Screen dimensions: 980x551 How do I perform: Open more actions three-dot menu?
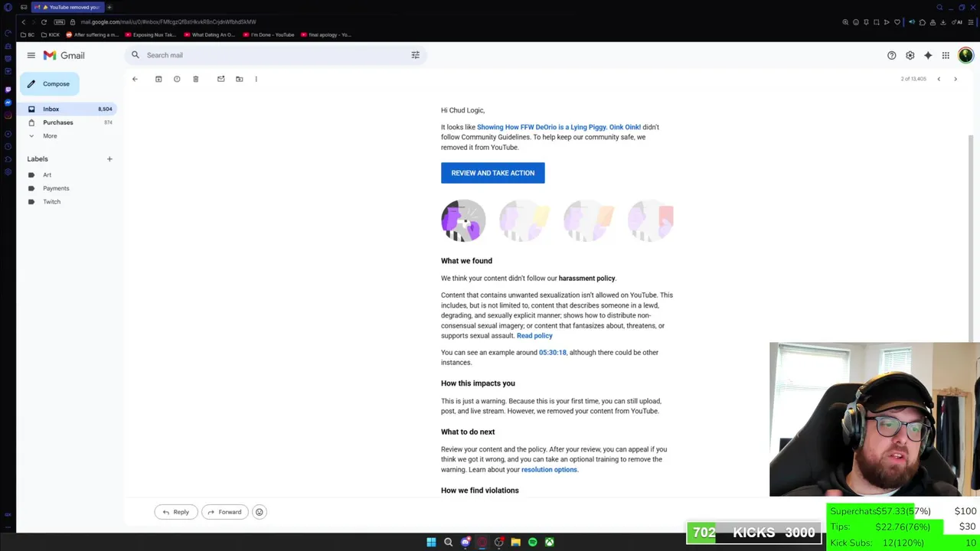point(256,79)
